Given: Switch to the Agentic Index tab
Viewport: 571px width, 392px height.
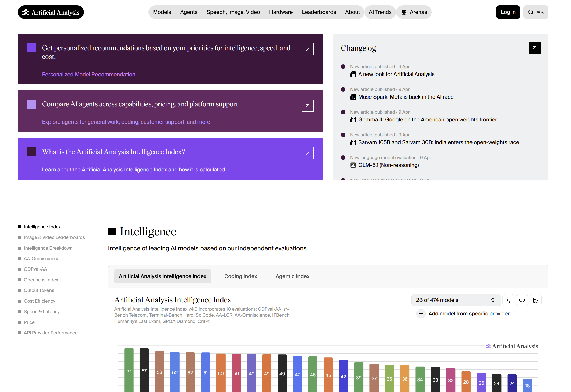Looking at the screenshot, I should (x=292, y=276).
